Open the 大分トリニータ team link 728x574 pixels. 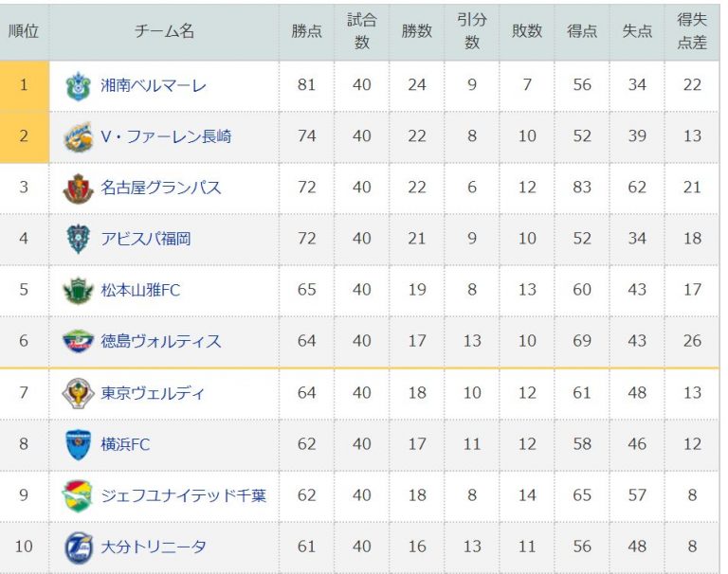(154, 547)
